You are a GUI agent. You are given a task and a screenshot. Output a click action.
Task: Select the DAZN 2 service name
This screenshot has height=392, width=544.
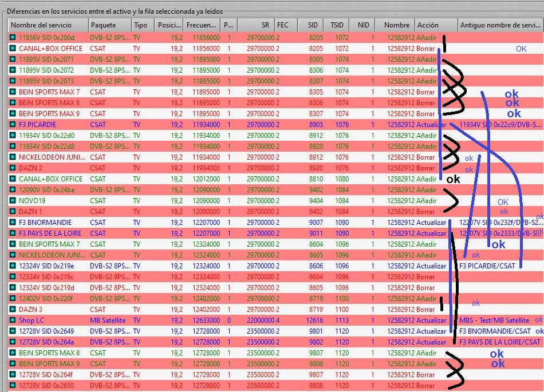coord(30,168)
